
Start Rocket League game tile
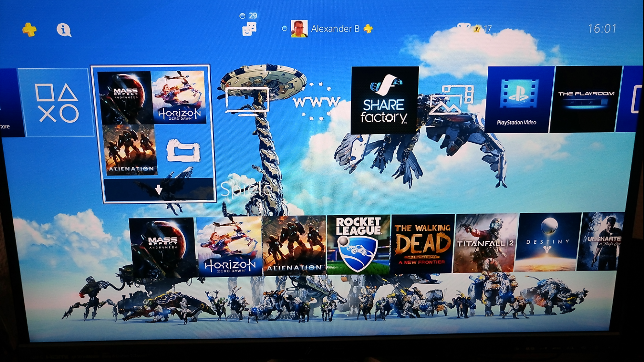coord(358,245)
